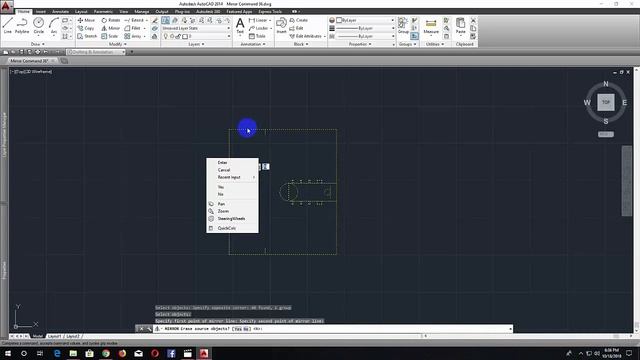Click the Rotate tool
Screen dimensions: 640x360
pyautogui.click(x=111, y=20)
